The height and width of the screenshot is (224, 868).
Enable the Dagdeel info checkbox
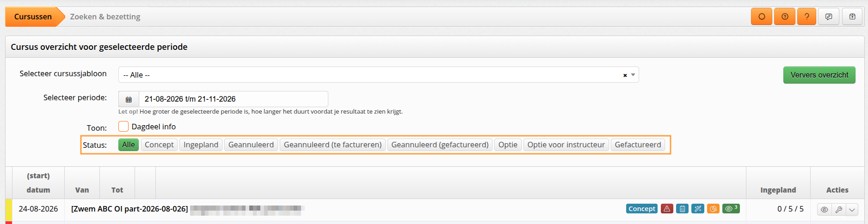[123, 127]
